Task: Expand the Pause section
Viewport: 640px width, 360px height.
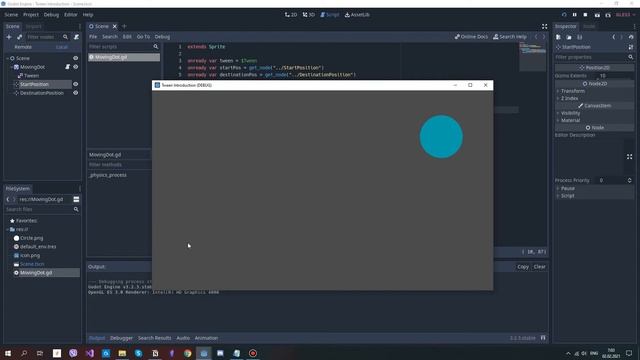Action: click(567, 189)
